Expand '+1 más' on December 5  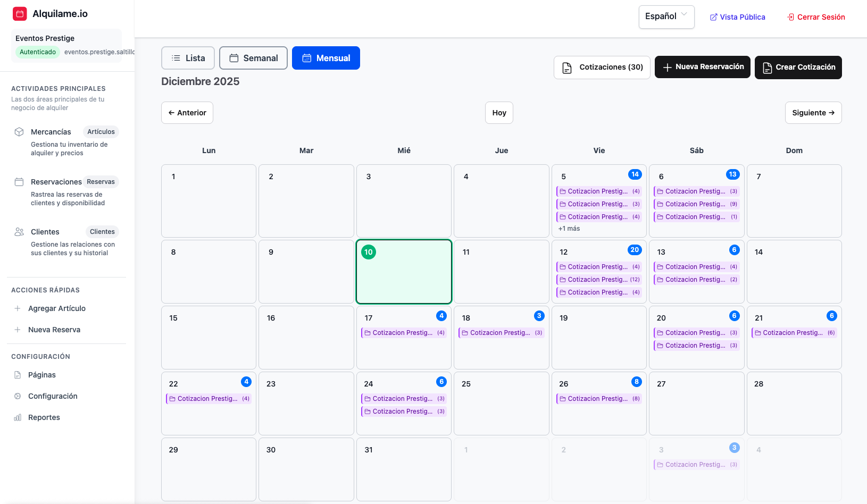[569, 229]
